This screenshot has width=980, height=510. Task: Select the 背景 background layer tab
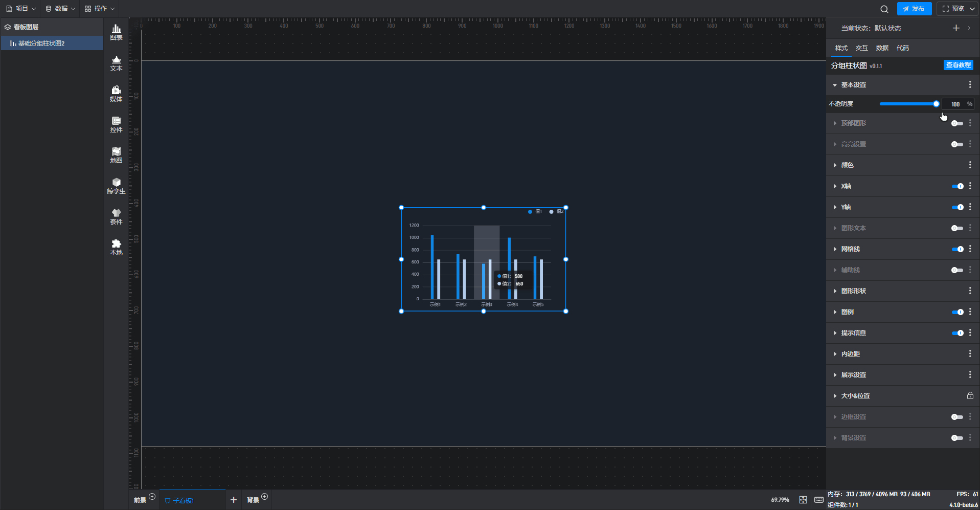tap(253, 500)
